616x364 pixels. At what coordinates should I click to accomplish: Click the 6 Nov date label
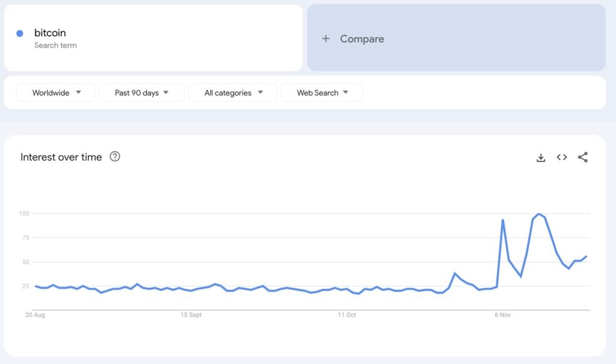504,315
